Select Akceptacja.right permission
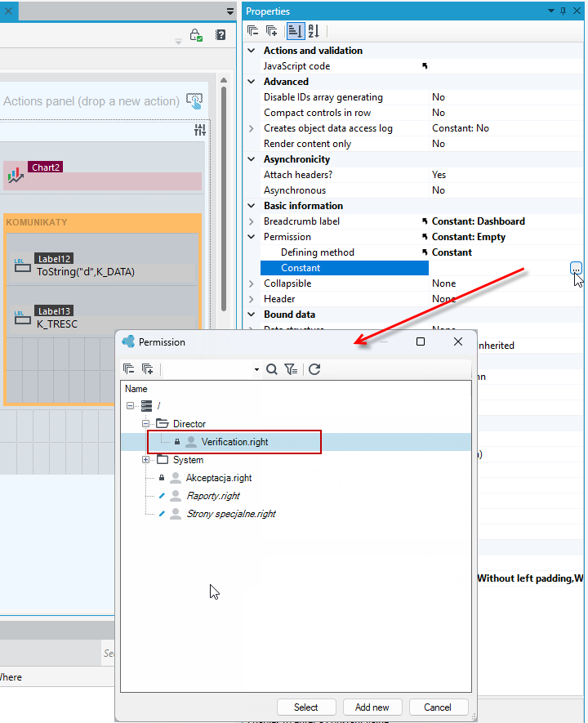 coord(219,478)
